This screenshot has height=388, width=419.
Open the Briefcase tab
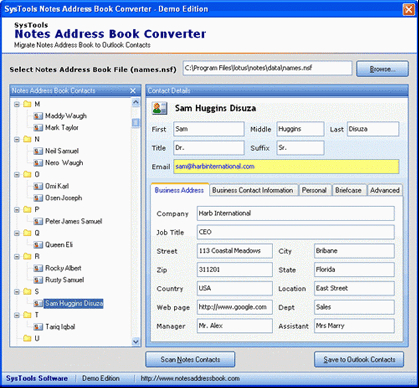349,190
